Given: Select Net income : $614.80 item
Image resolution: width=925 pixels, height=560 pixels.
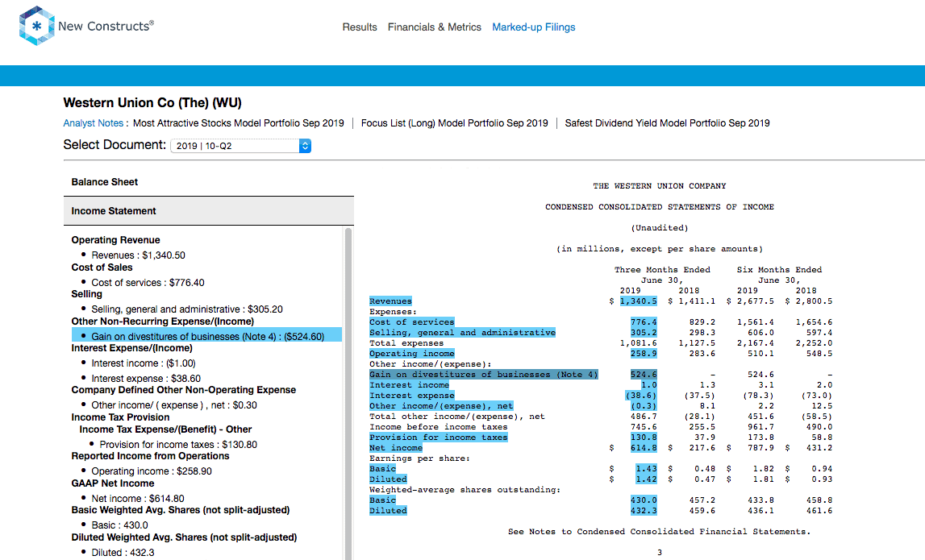Looking at the screenshot, I should point(137,499).
